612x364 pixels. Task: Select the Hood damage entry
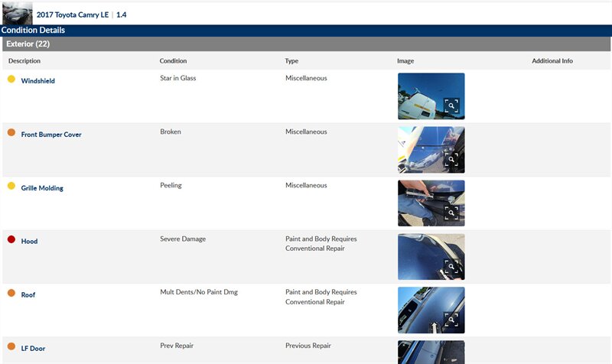29,242
